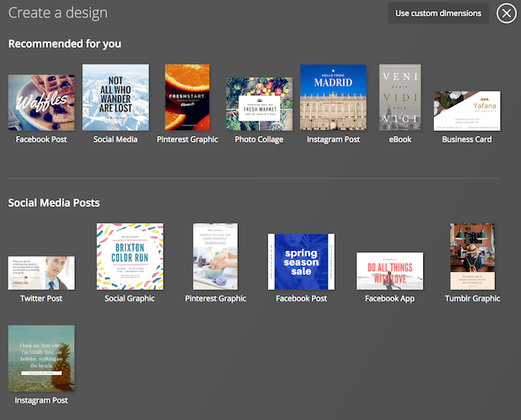Click the Business Card label

(466, 139)
